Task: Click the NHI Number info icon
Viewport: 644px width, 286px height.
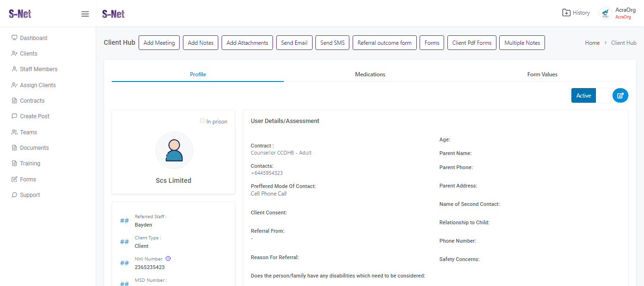Action: [168, 259]
